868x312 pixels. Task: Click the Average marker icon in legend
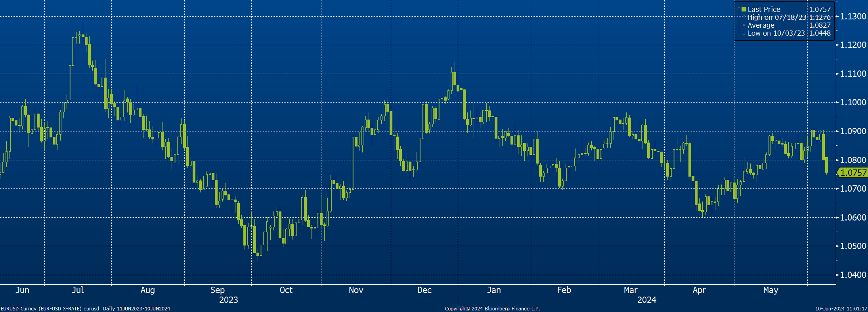744,25
